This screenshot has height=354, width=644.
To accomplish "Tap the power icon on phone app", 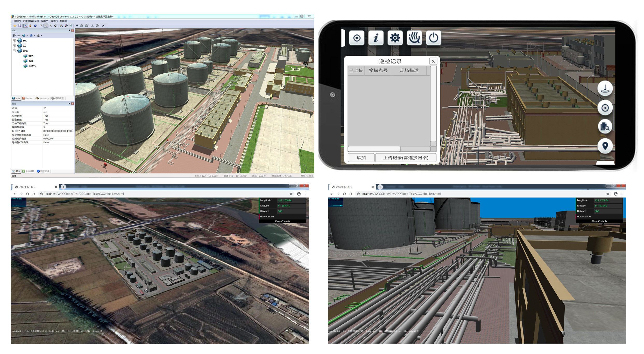I will coord(434,38).
